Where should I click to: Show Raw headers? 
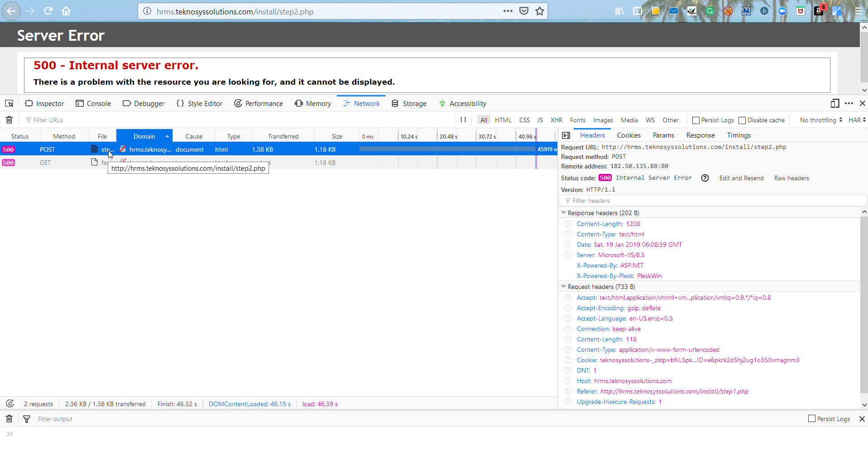click(791, 178)
